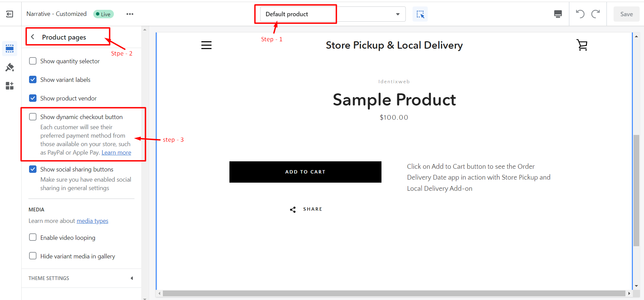
Task: Open the media types link
Action: pyautogui.click(x=92, y=221)
